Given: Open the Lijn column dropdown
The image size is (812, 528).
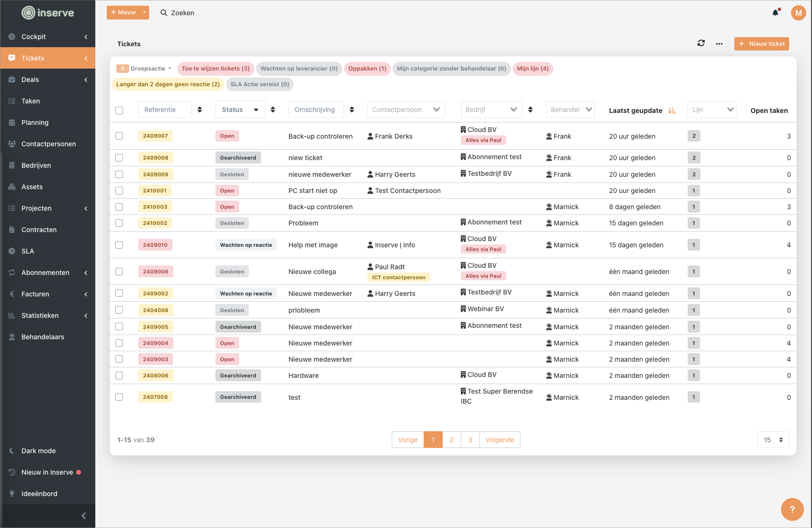Looking at the screenshot, I should (x=712, y=109).
